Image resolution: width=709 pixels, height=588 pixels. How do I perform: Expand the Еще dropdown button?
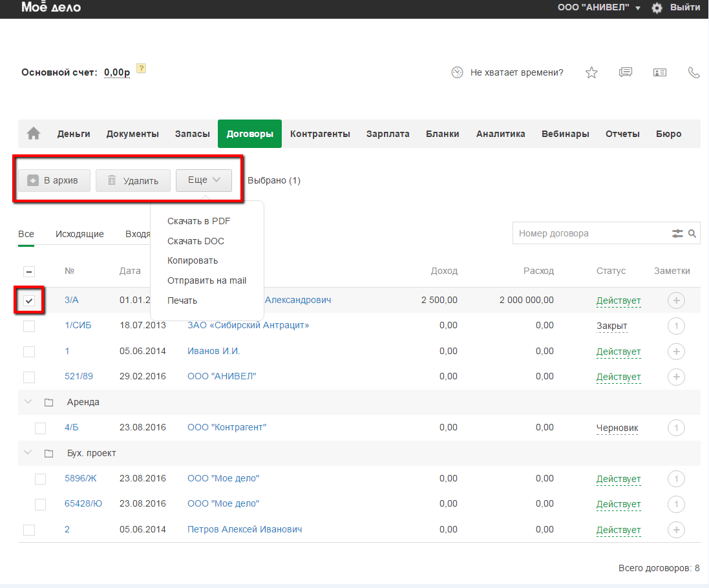[204, 180]
